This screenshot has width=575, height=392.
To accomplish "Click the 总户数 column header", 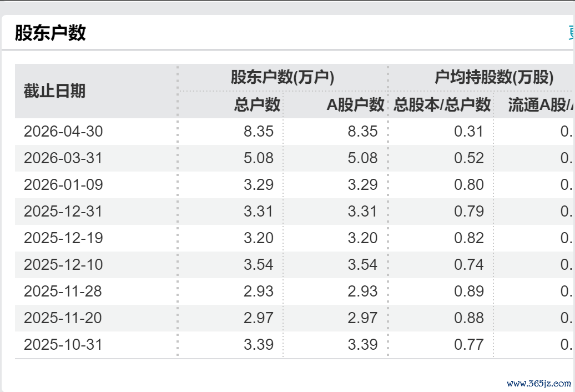I will 257,105.
